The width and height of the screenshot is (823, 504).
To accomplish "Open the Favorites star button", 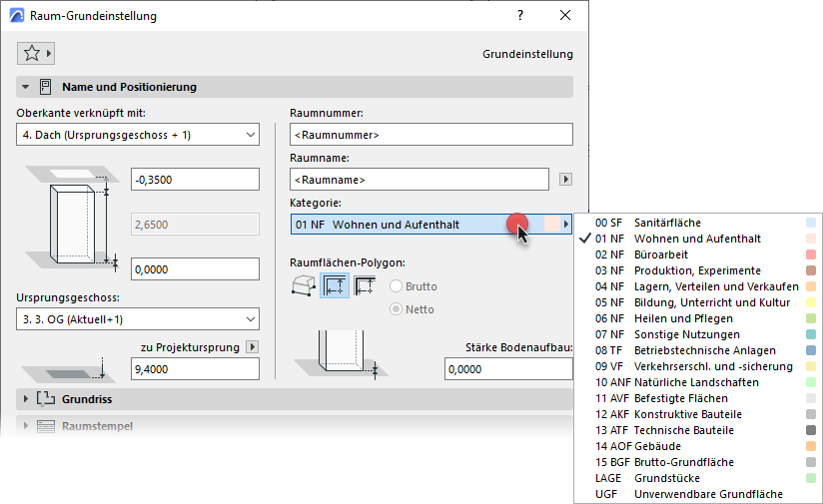I will click(36, 54).
